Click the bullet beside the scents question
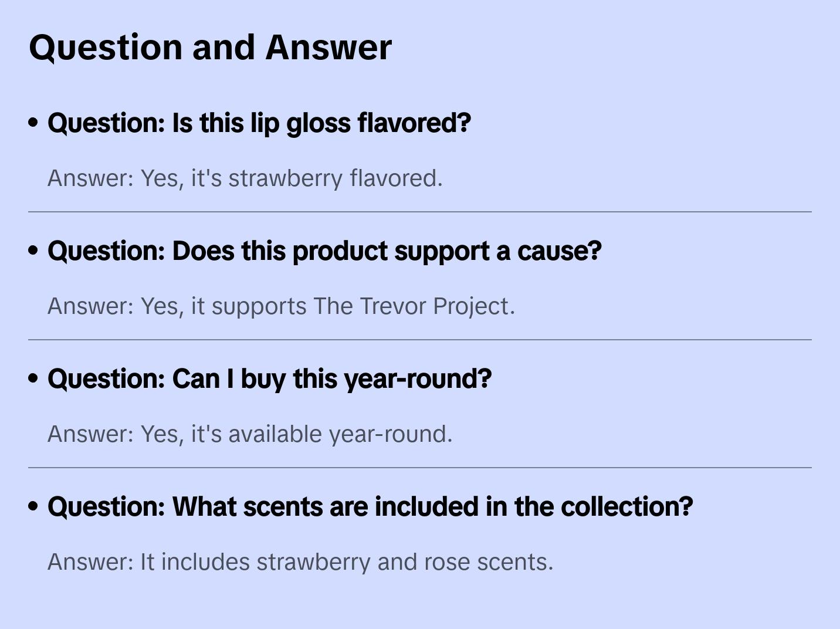840x629 pixels. tap(33, 507)
